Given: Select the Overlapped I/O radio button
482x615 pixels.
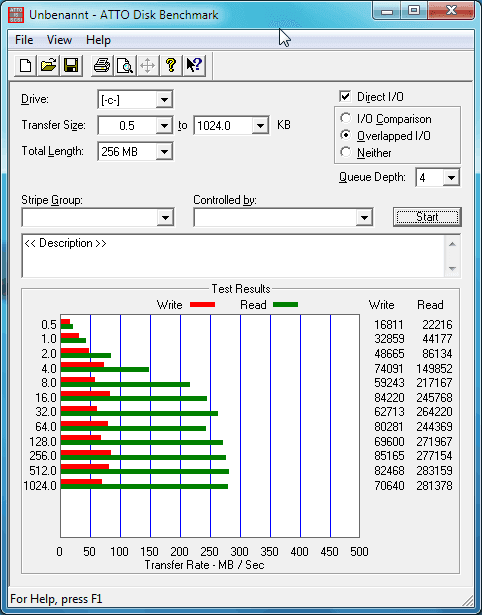Looking at the screenshot, I should point(346,135).
